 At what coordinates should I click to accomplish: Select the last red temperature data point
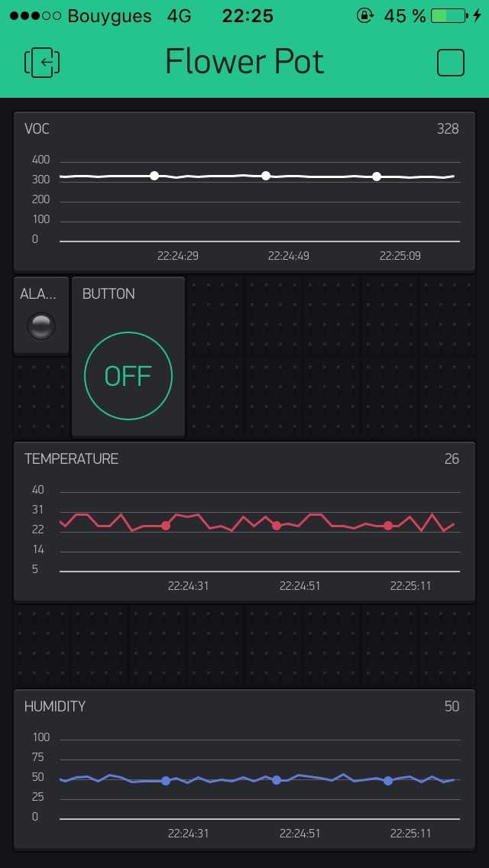[388, 526]
